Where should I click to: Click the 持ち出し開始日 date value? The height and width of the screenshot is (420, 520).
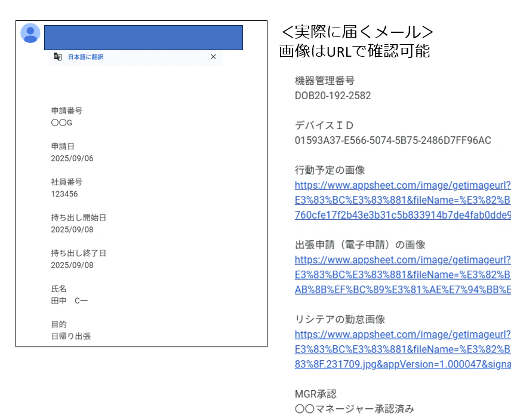point(72,229)
